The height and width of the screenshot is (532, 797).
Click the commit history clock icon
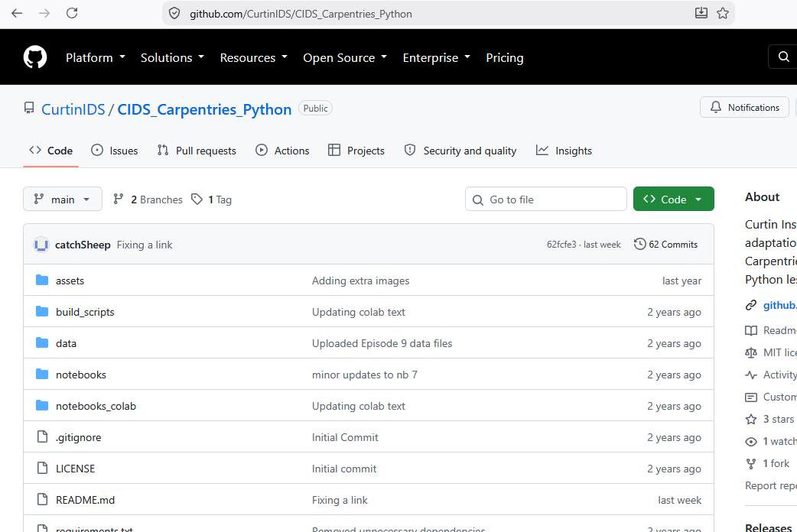tap(640, 245)
